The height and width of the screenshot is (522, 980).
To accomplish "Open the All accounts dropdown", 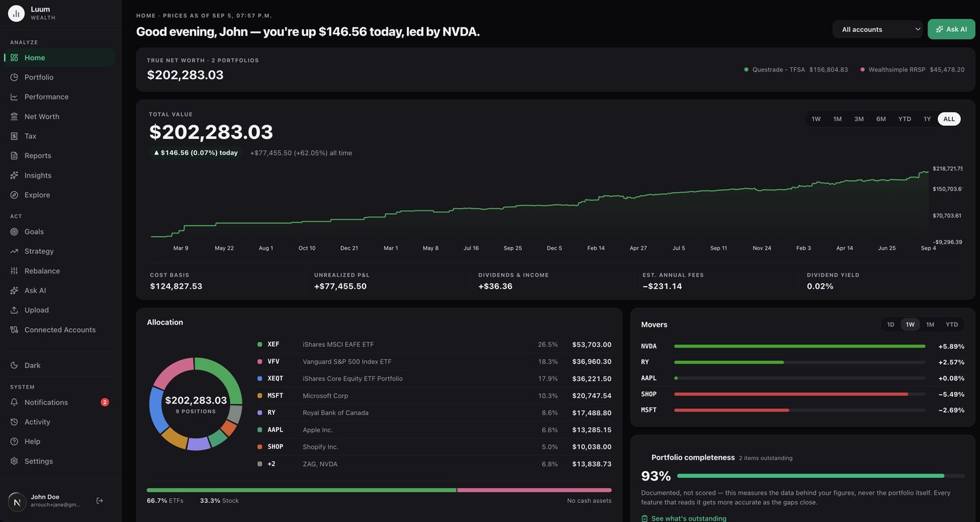I will point(878,29).
